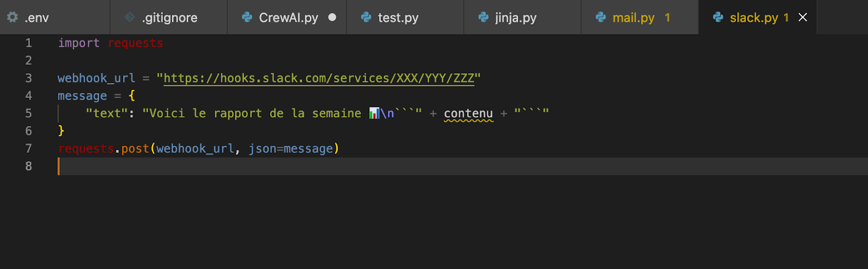Click line number 7 in gutter

click(29, 149)
